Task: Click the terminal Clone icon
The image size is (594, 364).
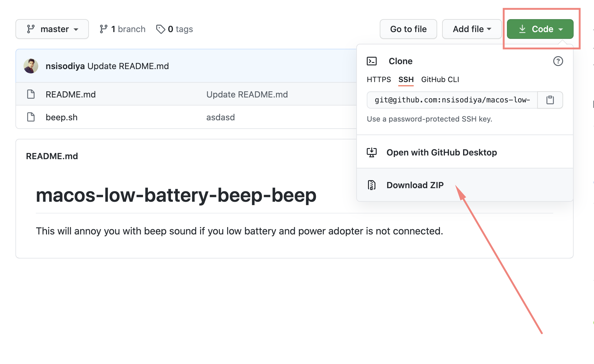Action: click(x=372, y=61)
